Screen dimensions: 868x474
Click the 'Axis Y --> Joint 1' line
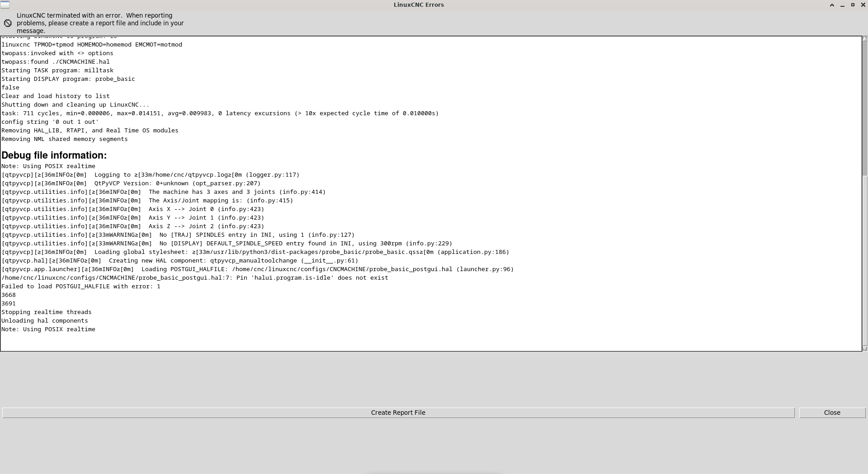[133, 218]
